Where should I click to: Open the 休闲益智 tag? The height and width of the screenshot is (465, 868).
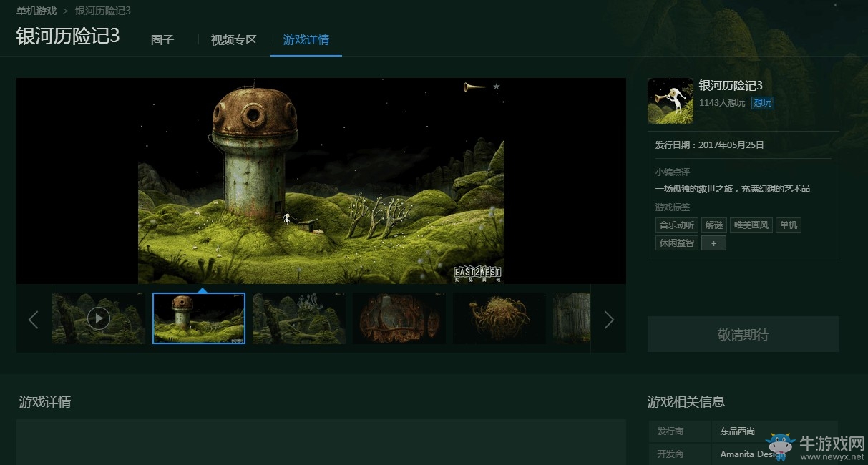pos(676,243)
